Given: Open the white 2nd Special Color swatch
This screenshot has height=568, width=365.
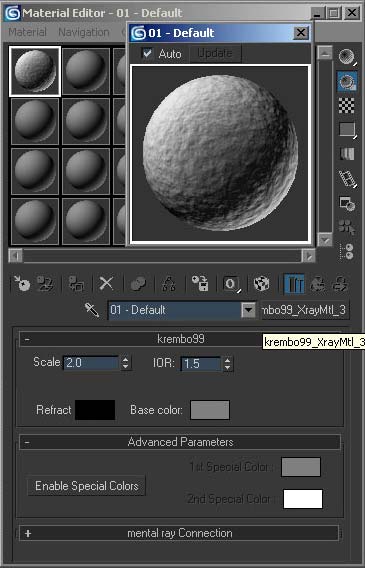Looking at the screenshot, I should (303, 499).
